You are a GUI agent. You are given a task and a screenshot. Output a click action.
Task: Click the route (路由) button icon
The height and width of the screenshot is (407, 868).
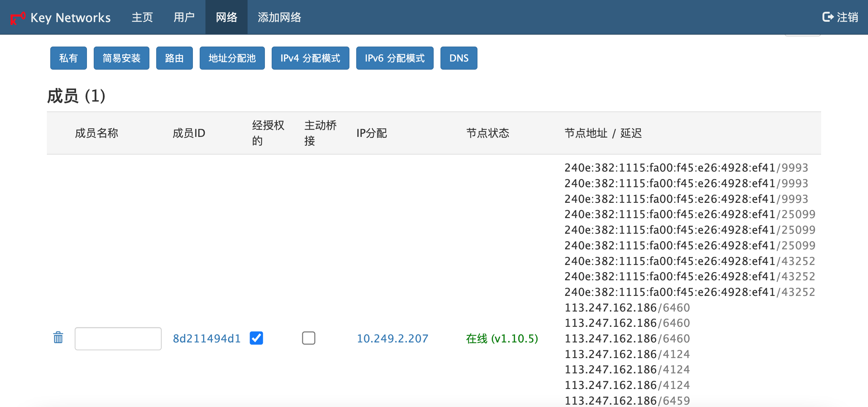(x=174, y=58)
